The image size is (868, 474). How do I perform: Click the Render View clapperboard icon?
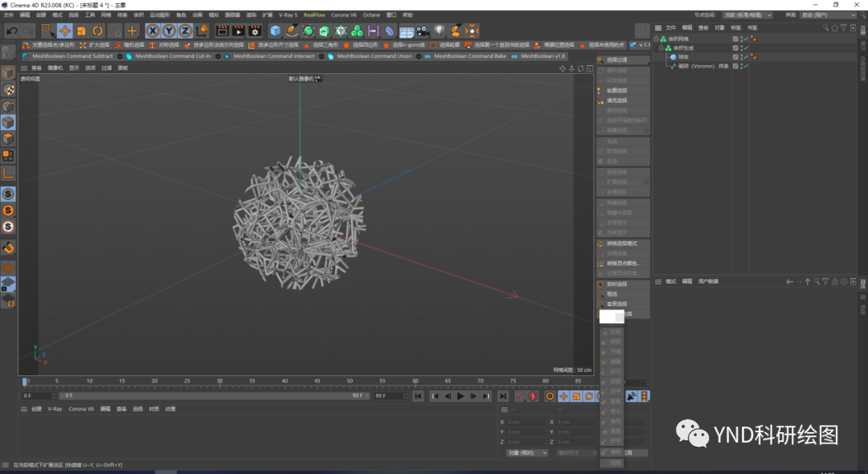click(x=222, y=31)
